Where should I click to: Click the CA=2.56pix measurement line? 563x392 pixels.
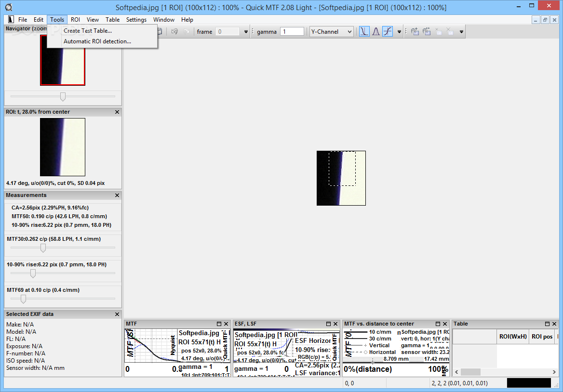(50, 208)
